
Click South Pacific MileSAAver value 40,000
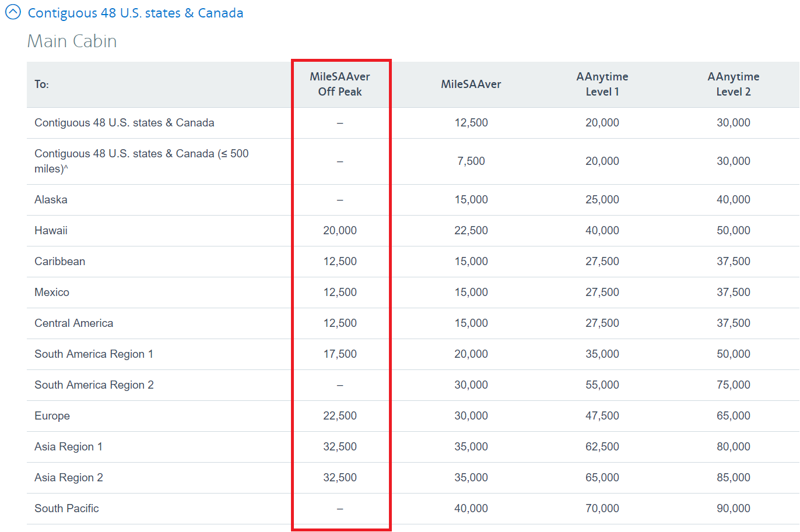tap(471, 509)
